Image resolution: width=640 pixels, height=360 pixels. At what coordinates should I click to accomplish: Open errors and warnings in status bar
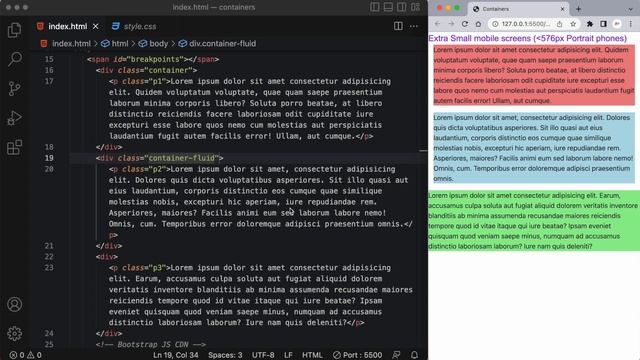26,355
